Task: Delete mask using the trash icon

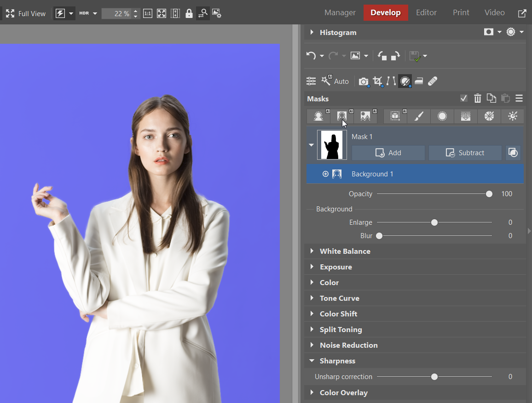Action: point(478,98)
